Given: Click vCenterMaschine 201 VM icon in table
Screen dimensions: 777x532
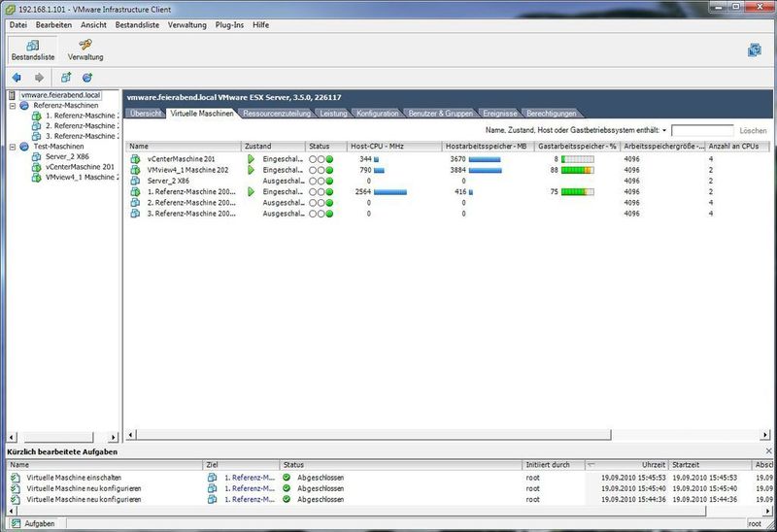Looking at the screenshot, I should pyautogui.click(x=135, y=159).
